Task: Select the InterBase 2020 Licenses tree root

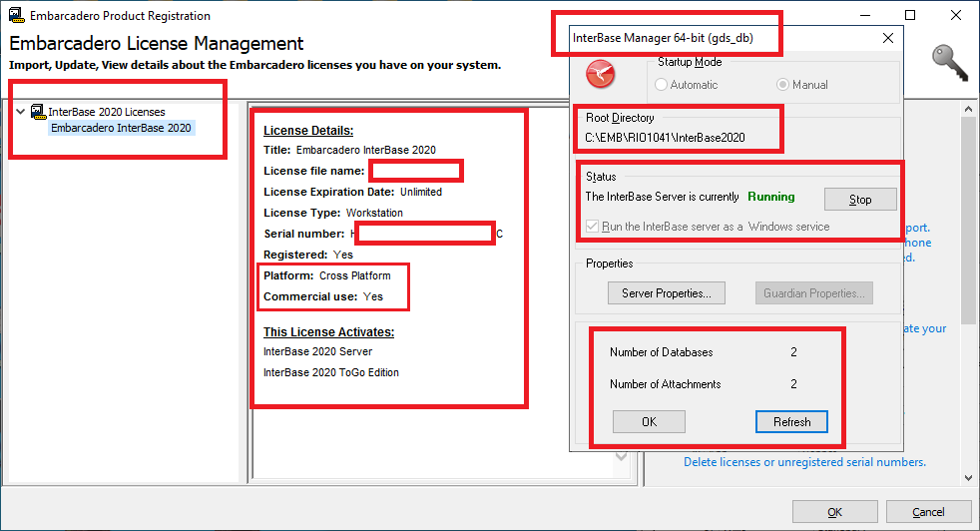Action: pos(107,112)
